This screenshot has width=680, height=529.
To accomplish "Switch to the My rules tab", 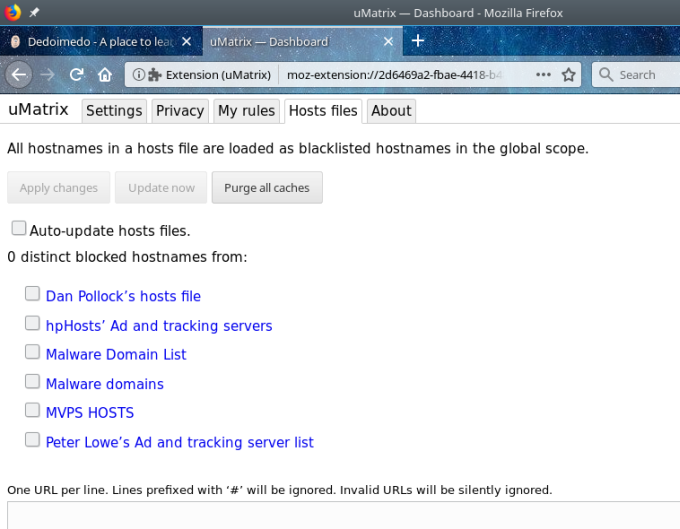I will (x=247, y=111).
